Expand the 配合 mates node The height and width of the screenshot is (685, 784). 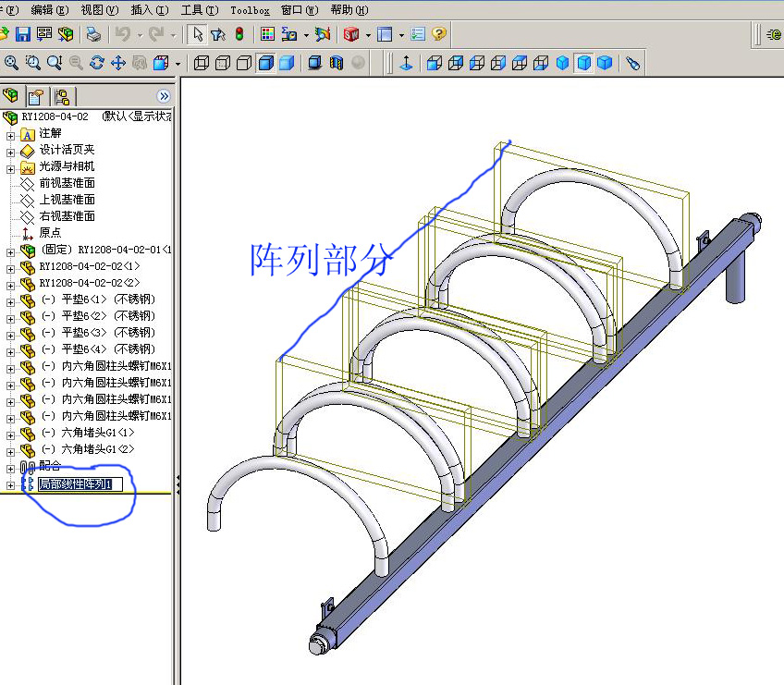10,469
